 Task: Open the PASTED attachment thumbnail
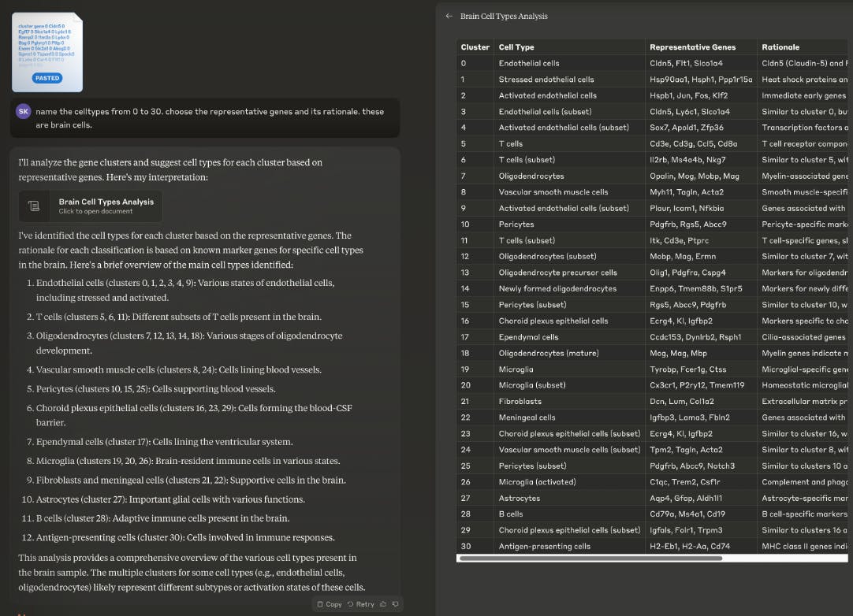click(x=47, y=52)
